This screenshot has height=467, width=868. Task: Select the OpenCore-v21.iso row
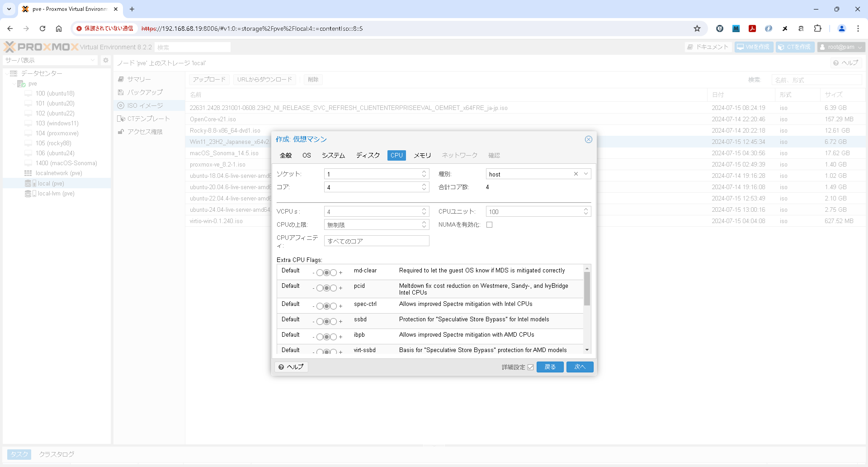coord(525,119)
